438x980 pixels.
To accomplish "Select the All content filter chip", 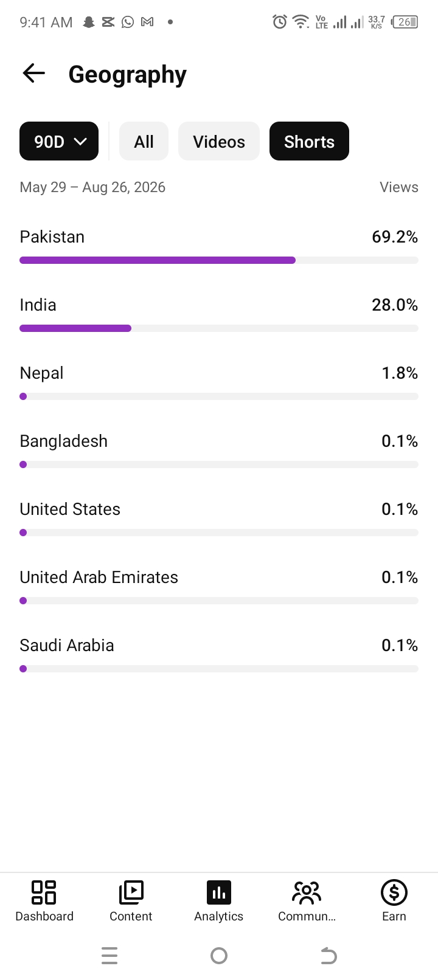I will pos(144,141).
